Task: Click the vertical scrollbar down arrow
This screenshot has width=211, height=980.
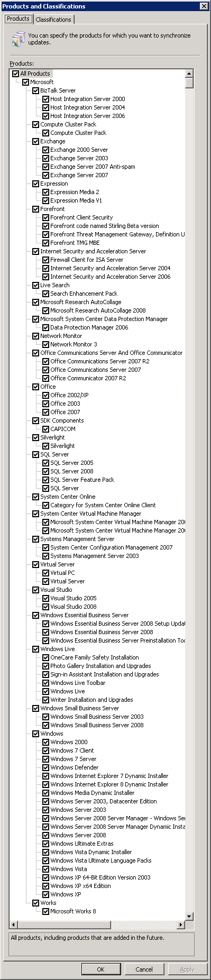Action: pos(189,916)
